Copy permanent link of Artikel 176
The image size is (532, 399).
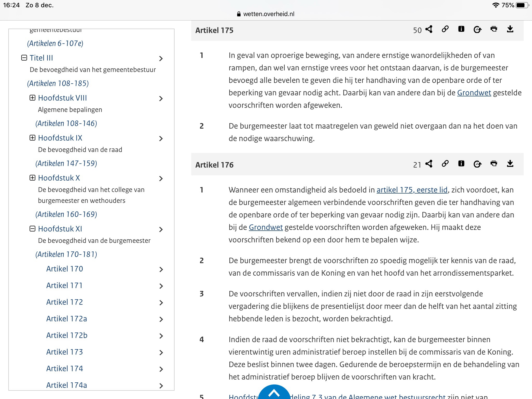pos(445,164)
